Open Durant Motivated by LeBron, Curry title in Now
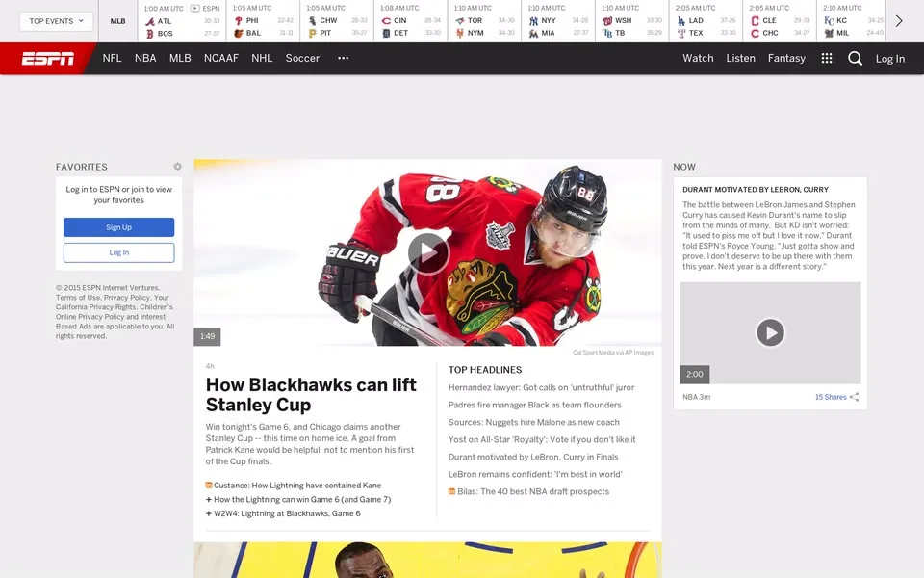Screen dimensions: 924x578 pos(756,190)
